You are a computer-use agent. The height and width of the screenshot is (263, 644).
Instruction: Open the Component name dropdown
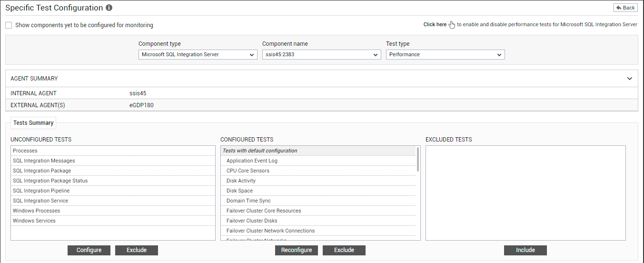(322, 55)
